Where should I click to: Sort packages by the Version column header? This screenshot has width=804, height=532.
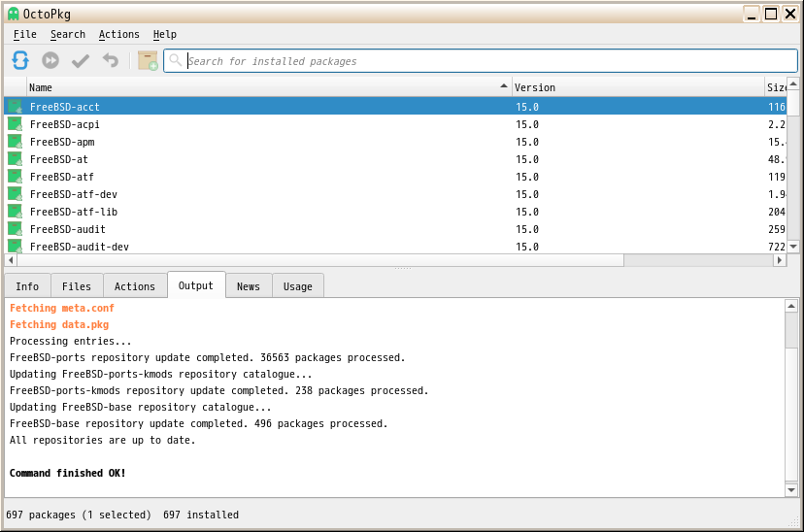[x=637, y=87]
